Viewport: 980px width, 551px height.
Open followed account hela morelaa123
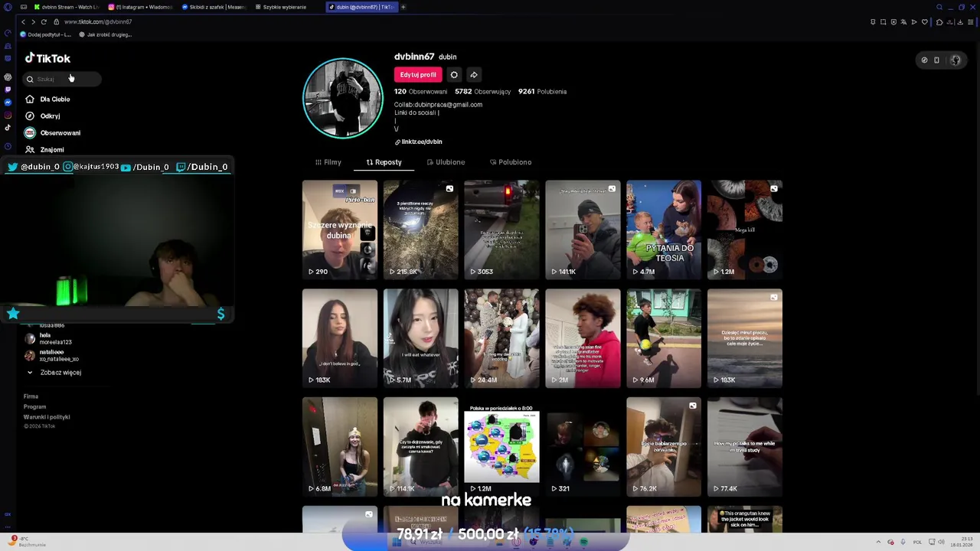[x=48, y=339]
